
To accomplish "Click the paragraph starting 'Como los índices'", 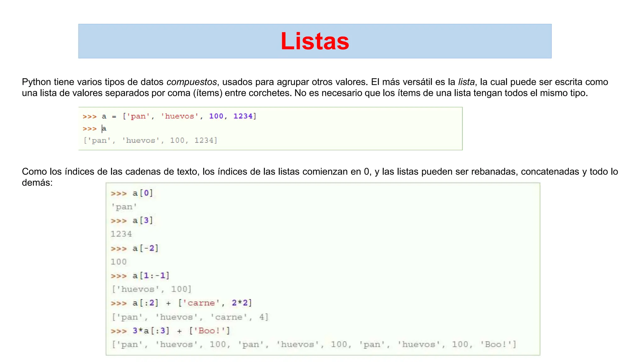I will pyautogui.click(x=320, y=177).
